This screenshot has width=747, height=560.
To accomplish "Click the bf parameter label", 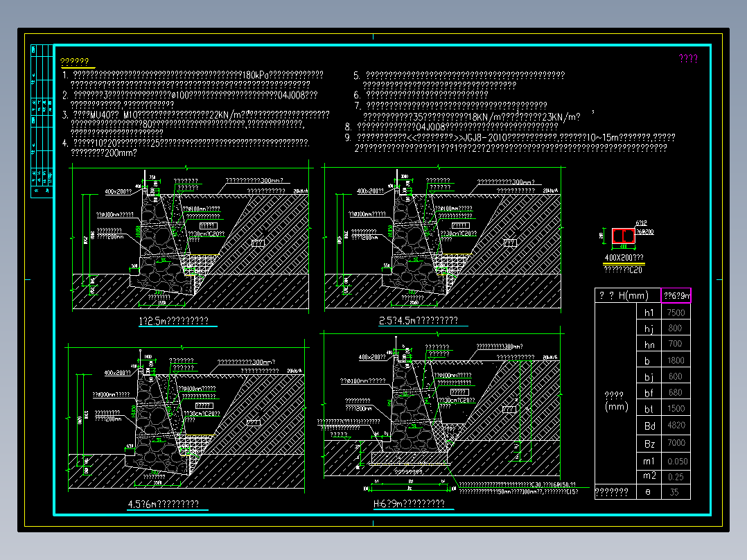I will 649,393.
